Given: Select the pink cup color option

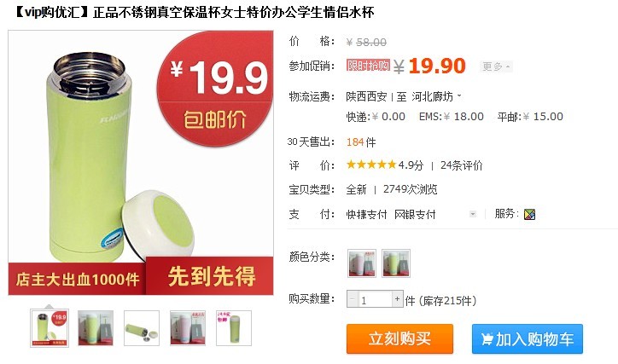Looking at the screenshot, I should (x=362, y=263).
